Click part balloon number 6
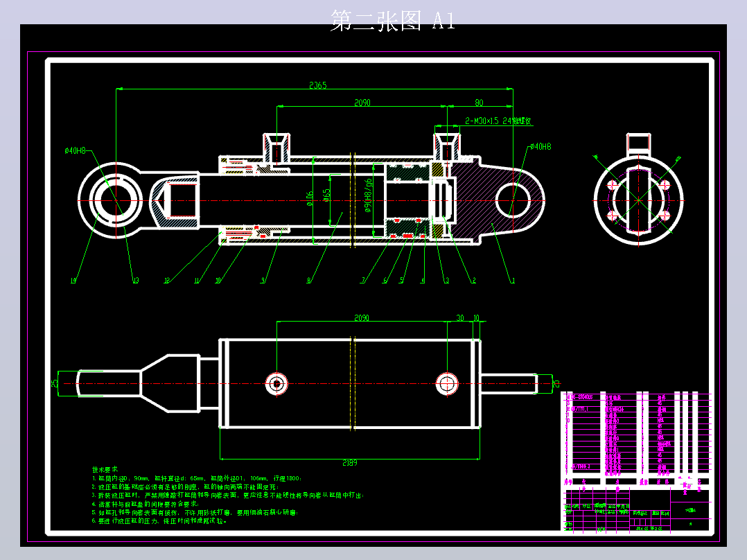Viewport: 747px width, 560px height. pyautogui.click(x=385, y=281)
